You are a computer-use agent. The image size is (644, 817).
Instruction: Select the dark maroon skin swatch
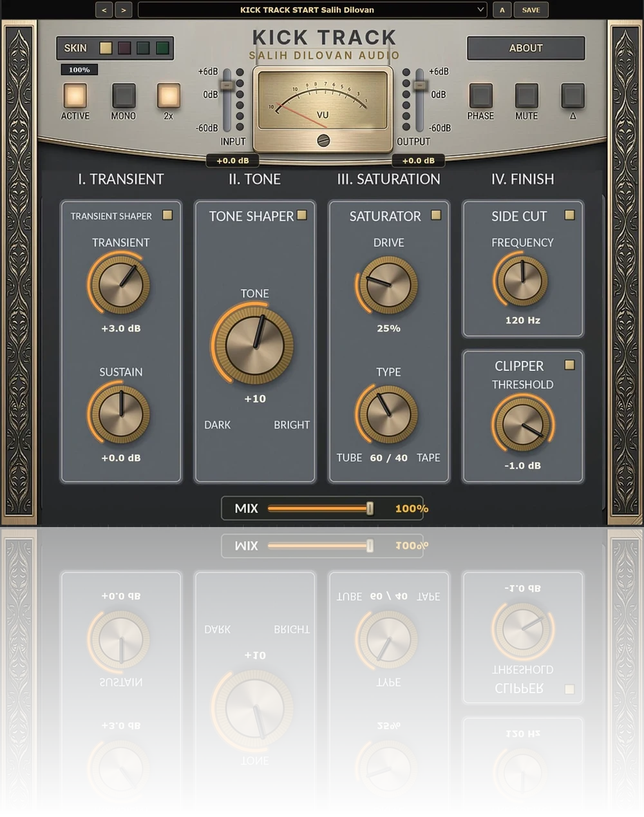coord(125,48)
